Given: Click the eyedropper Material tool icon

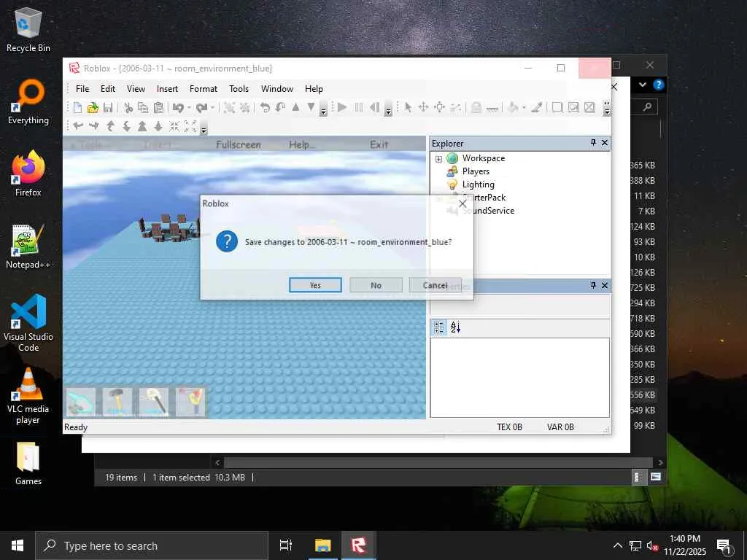Looking at the screenshot, I should click(x=537, y=108).
